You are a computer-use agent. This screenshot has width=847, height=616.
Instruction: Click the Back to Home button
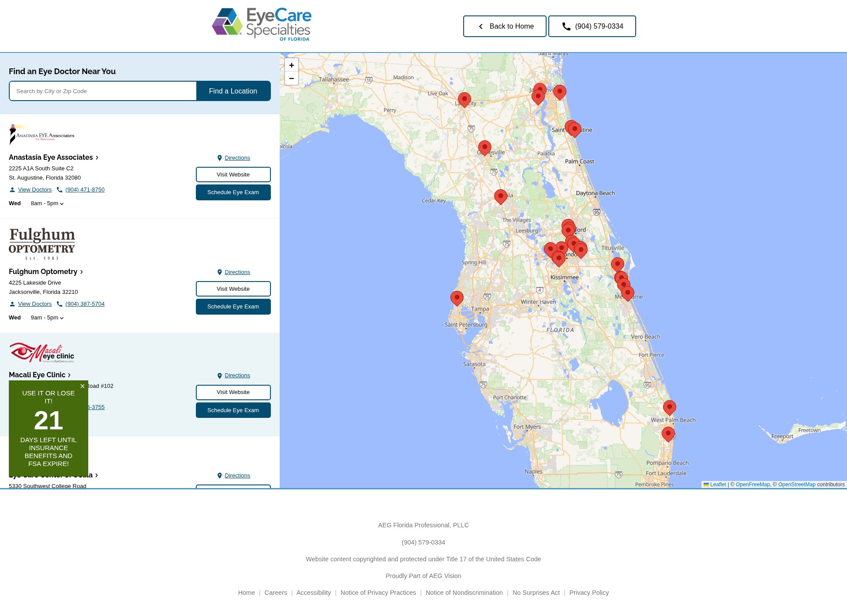tap(505, 26)
